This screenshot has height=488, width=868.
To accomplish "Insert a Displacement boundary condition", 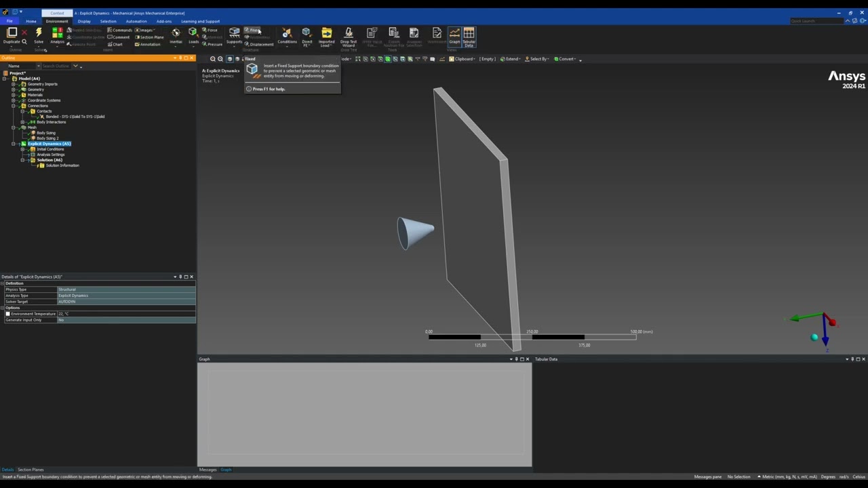I will (258, 44).
